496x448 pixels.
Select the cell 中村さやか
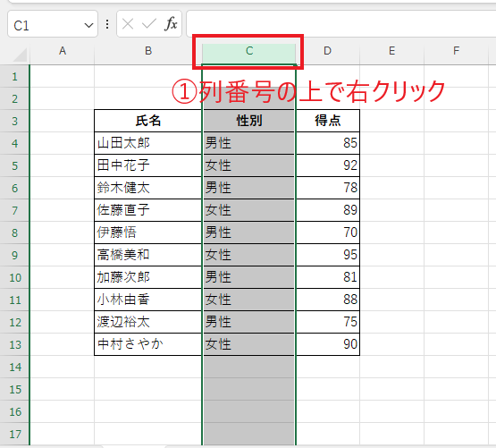tap(148, 344)
